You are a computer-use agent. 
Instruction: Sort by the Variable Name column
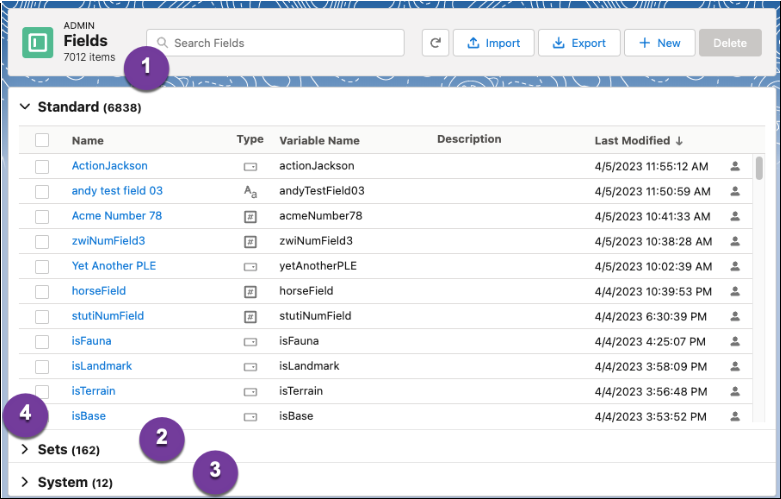point(319,141)
